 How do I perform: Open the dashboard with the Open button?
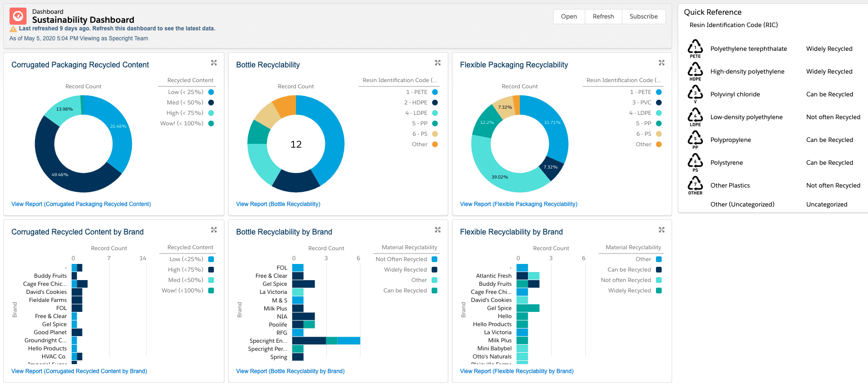569,17
